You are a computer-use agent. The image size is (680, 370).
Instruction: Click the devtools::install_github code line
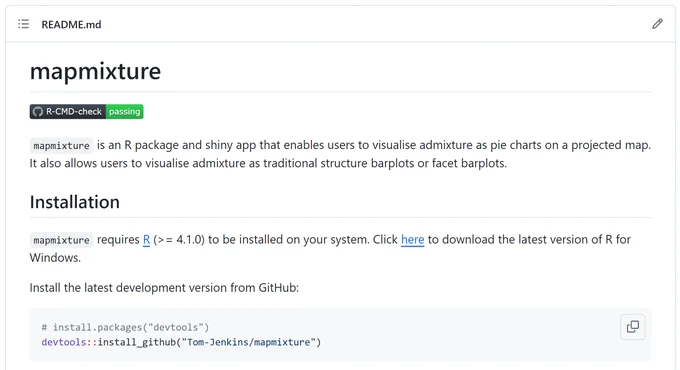point(181,342)
